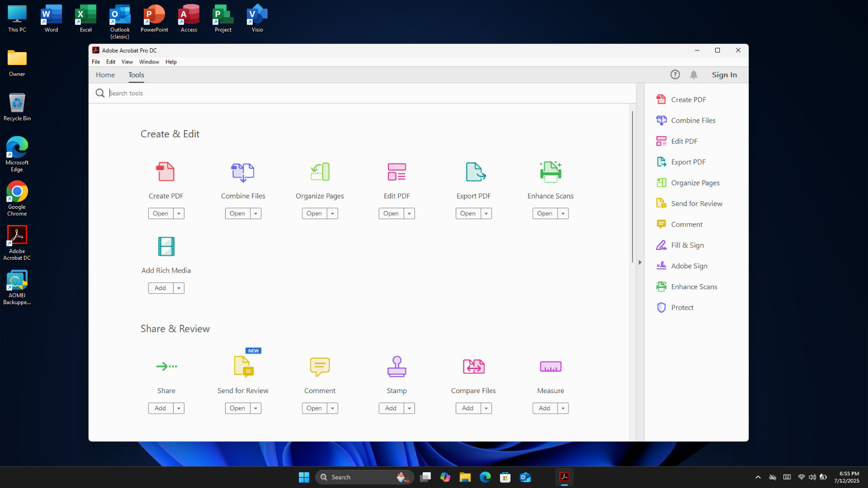Expand the dropdown arrow next to Add Rich Media
This screenshot has width=868, height=488.
pyautogui.click(x=179, y=288)
